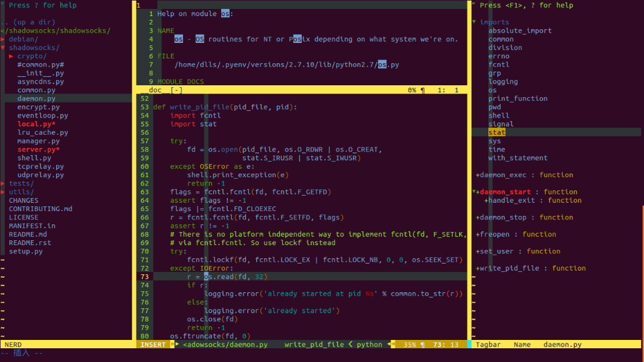The image size is (644, 362).
Task: Click the python filetype indicator in the statusline
Action: pos(369,344)
